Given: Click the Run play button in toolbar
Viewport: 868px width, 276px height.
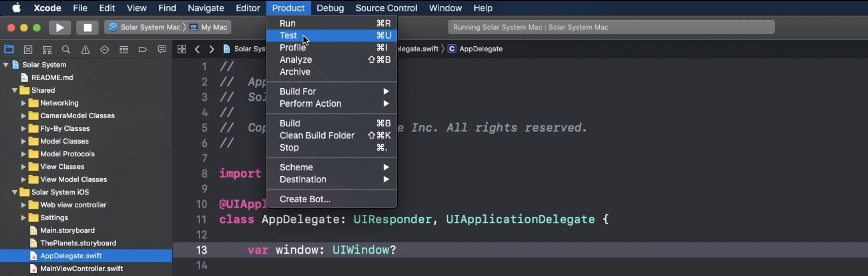Looking at the screenshot, I should [60, 28].
